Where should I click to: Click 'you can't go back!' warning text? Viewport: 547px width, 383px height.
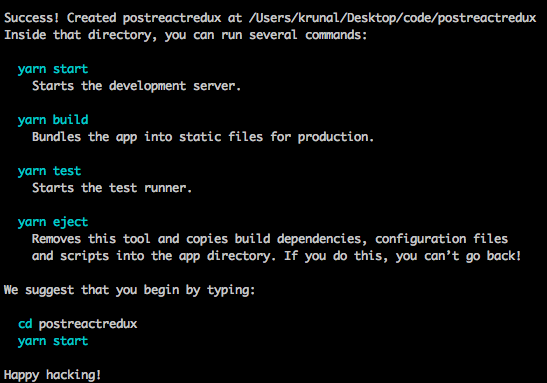(x=458, y=256)
